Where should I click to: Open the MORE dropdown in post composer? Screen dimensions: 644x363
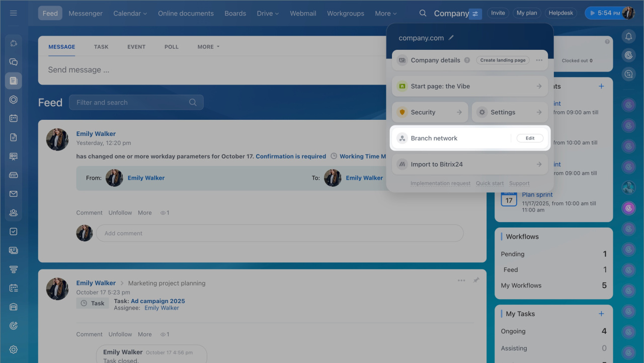click(x=208, y=47)
